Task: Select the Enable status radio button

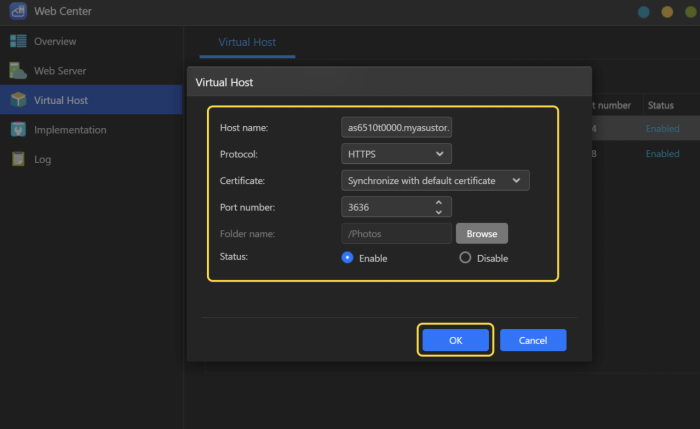Action: (x=348, y=257)
